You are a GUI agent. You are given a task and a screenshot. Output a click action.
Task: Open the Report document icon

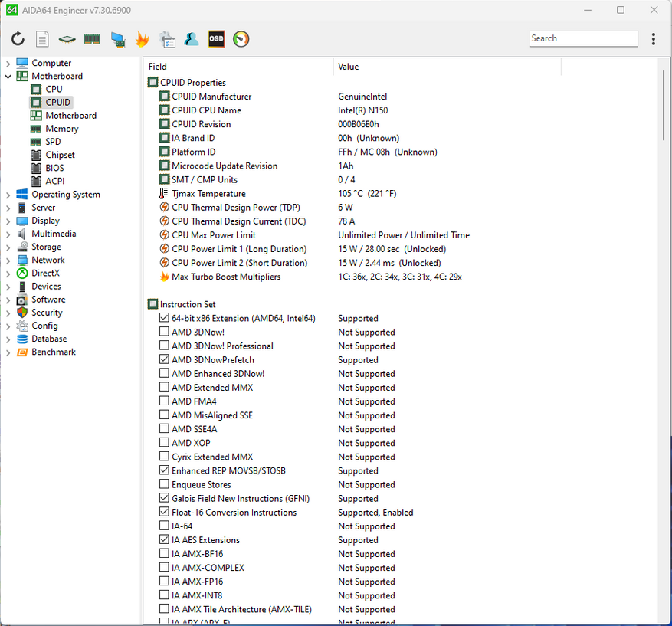coord(42,39)
